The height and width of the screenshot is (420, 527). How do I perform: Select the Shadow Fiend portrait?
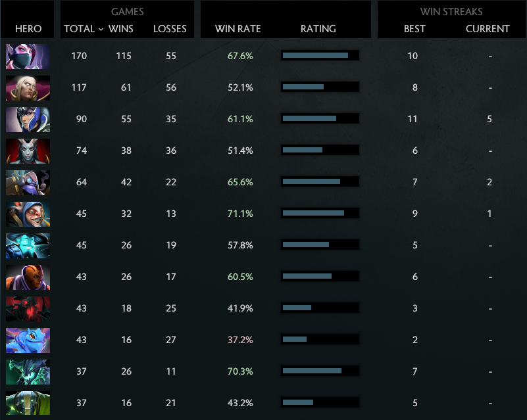coord(28,308)
